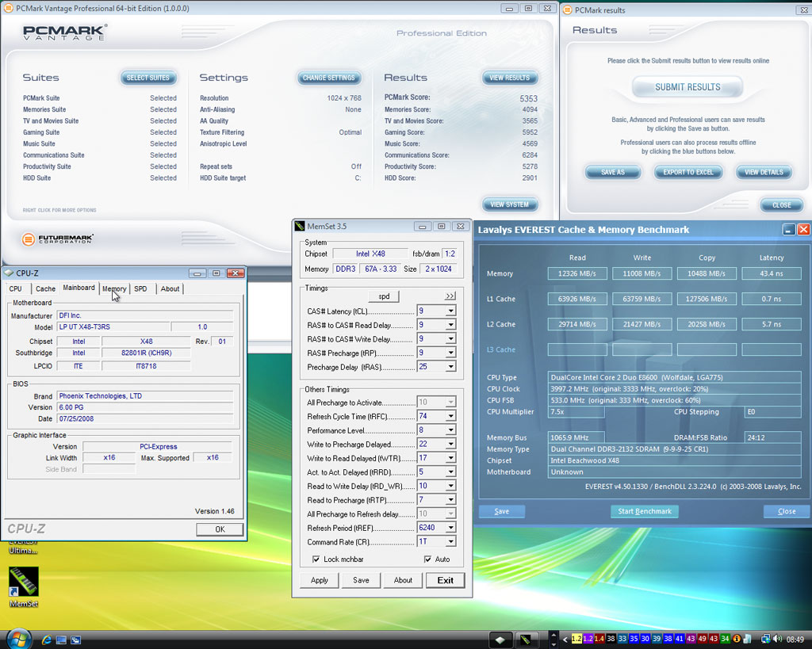Click the Windows Start orb
Viewport: 812px width, 649px height.
pyautogui.click(x=17, y=639)
